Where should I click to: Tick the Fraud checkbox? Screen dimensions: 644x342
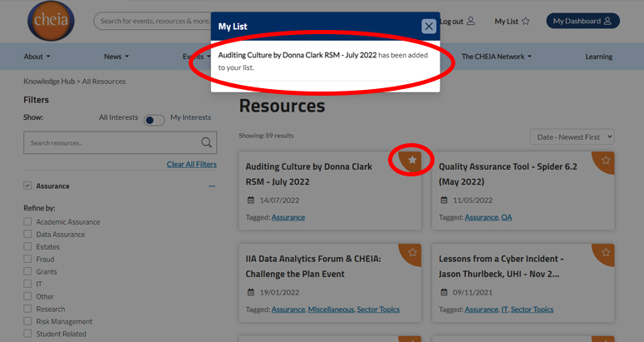(27, 259)
